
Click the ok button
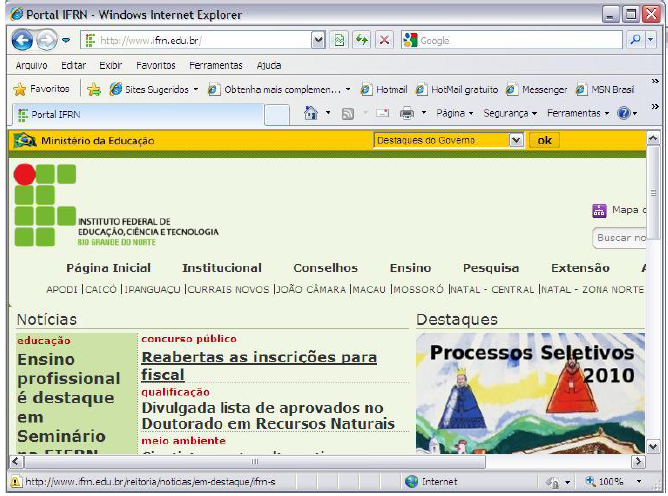tap(544, 140)
